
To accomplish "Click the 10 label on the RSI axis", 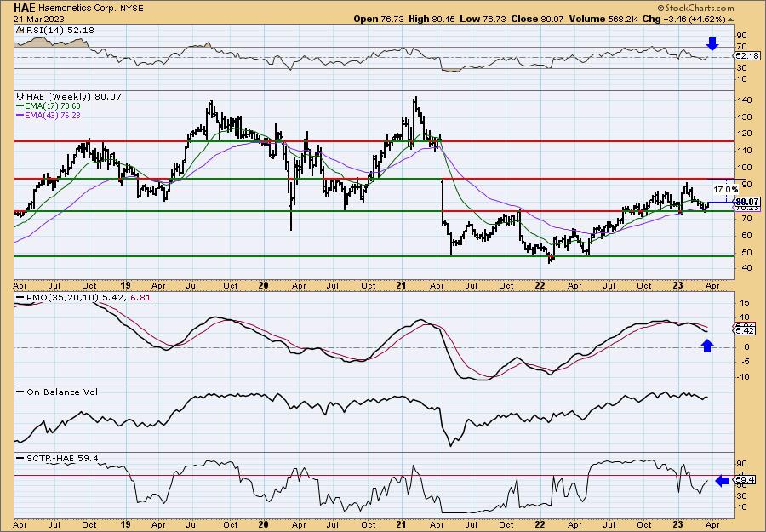I will 742,79.
